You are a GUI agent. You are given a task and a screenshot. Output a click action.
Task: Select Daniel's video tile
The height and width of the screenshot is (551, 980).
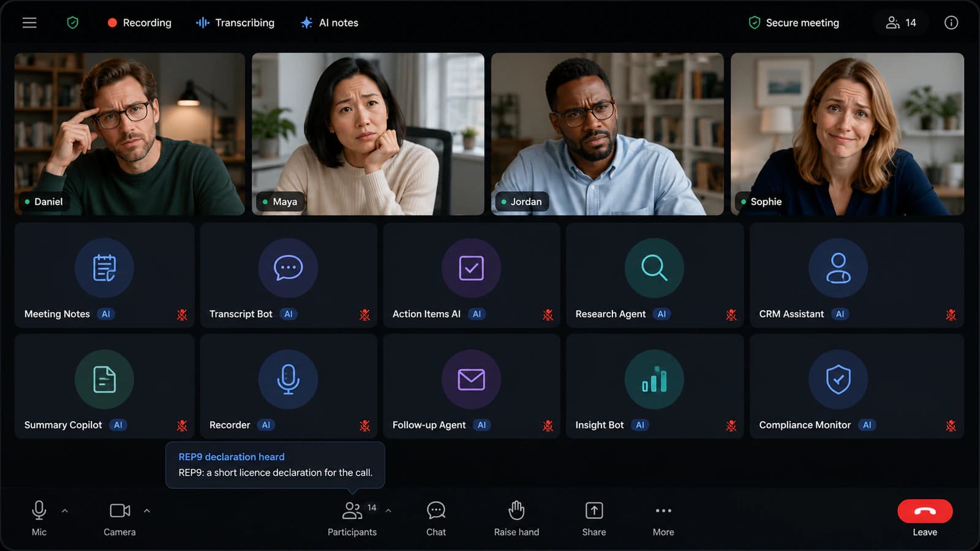tap(130, 134)
